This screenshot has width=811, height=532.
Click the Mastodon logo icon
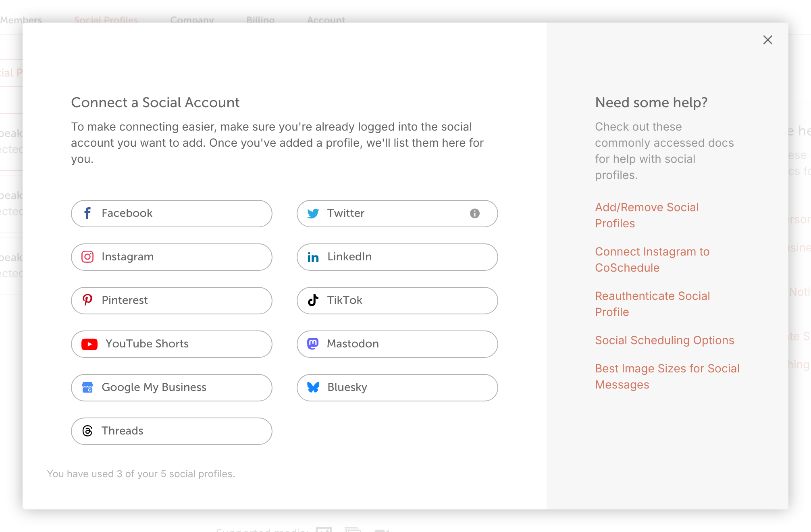click(x=313, y=343)
